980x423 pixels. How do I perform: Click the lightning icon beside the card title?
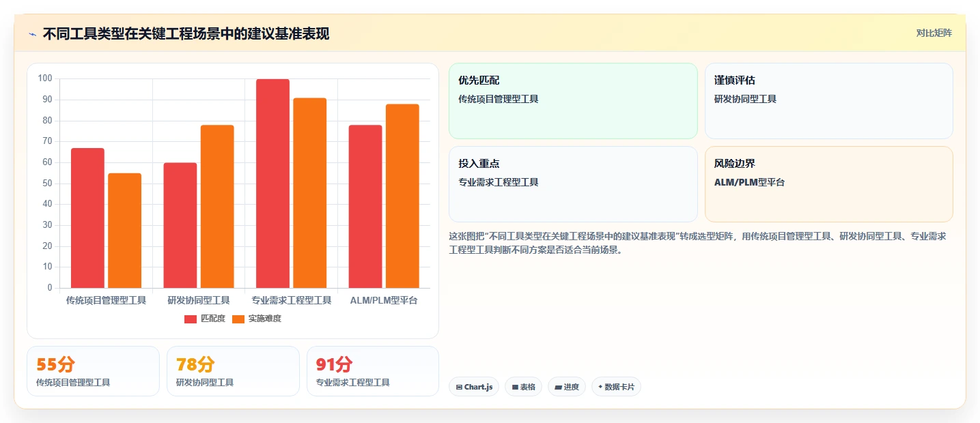tap(32, 33)
